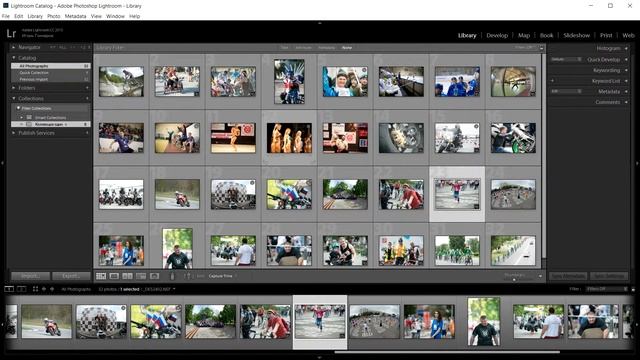Switch to the Print module
The height and width of the screenshot is (360, 640).
pos(606,36)
